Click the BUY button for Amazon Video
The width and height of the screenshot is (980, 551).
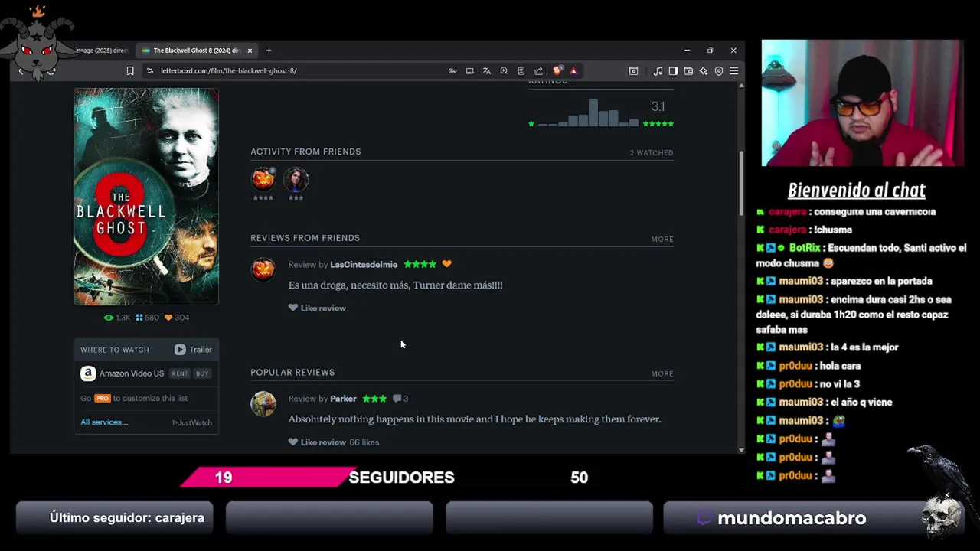coord(202,373)
